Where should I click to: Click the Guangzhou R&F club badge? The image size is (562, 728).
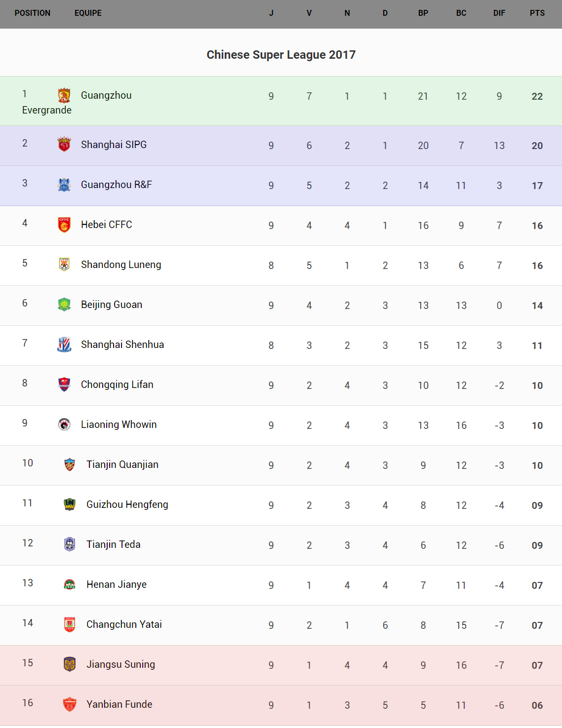[64, 185]
